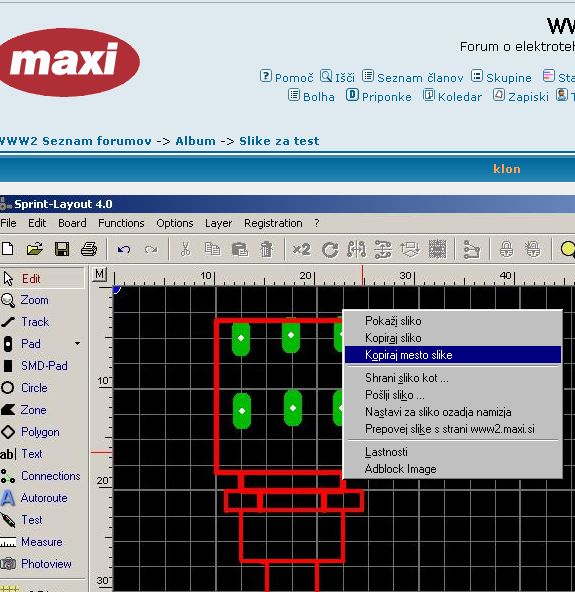
Task: Select the SMD-Pad tool
Action: click(34, 366)
